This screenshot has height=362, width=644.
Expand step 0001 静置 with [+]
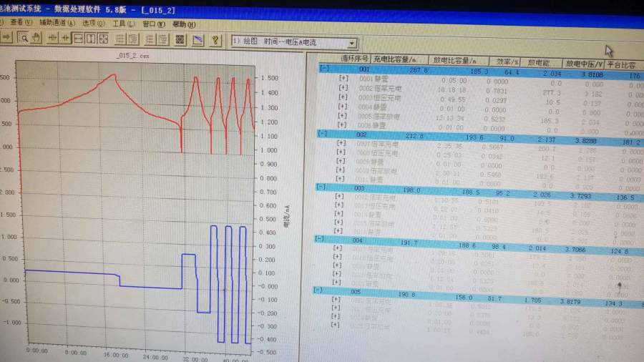pyautogui.click(x=343, y=77)
